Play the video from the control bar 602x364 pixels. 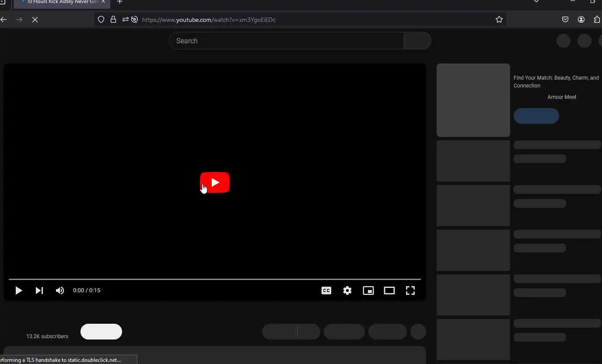18,290
